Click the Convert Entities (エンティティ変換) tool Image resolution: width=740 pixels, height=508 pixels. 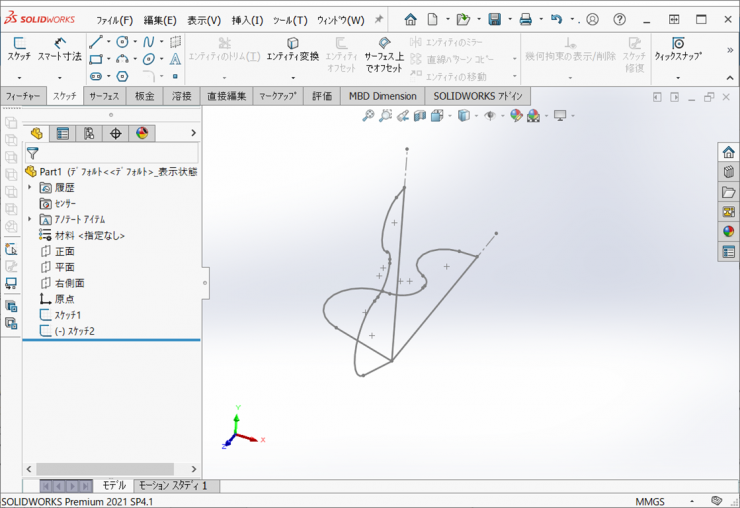coord(292,50)
